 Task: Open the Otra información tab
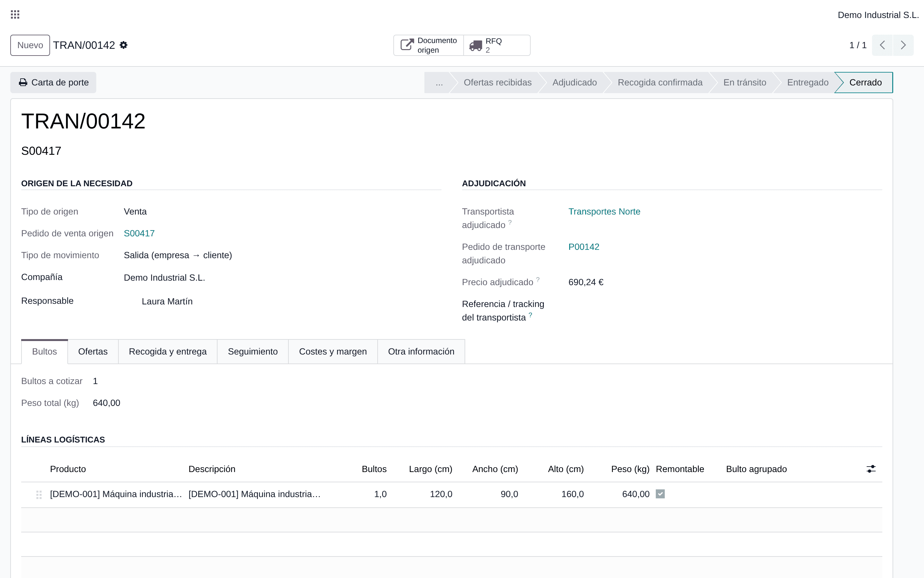pos(421,351)
